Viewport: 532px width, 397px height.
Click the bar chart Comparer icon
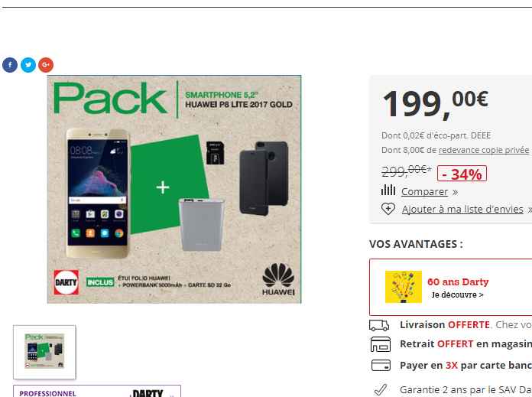[x=388, y=190]
